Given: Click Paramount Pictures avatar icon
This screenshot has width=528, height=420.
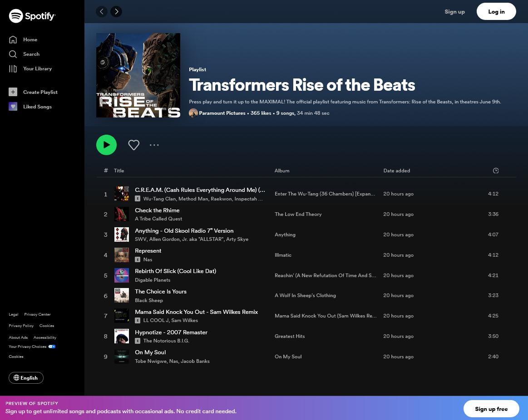Looking at the screenshot, I should (193, 113).
